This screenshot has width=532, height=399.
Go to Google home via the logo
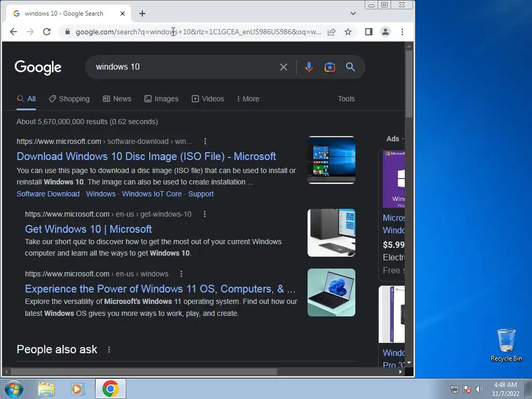38,67
